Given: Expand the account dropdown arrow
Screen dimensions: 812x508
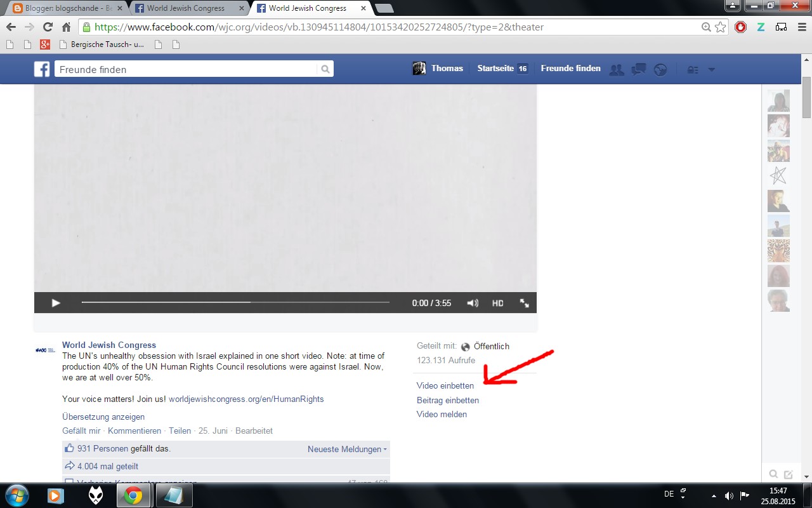Looking at the screenshot, I should [x=711, y=70].
